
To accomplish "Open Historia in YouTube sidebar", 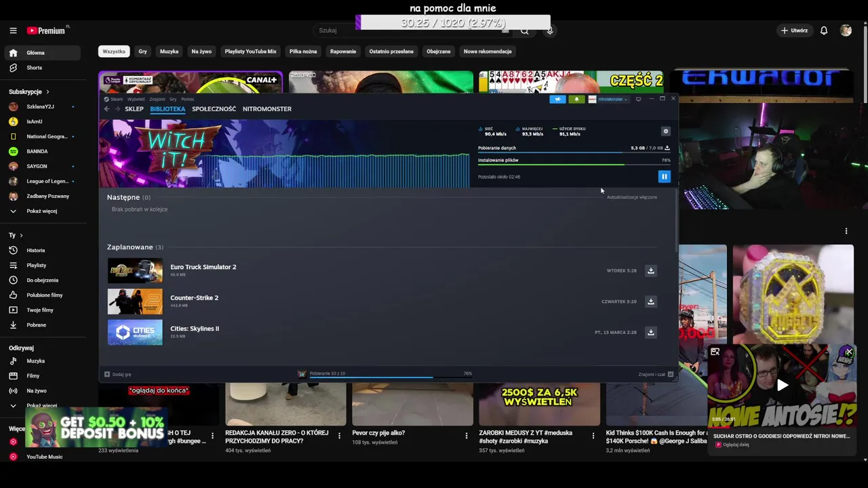I will (42, 250).
